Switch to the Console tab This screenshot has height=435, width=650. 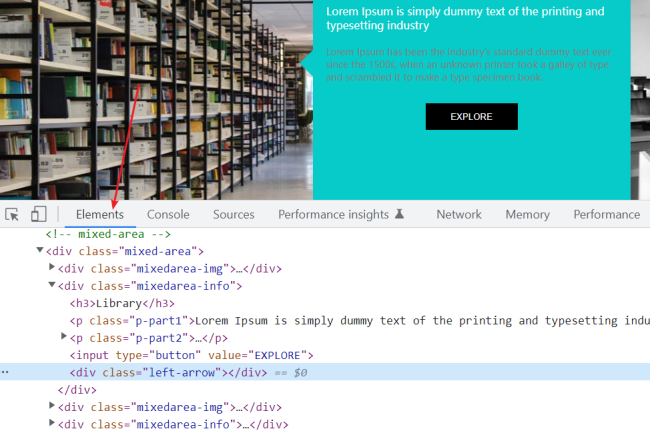click(168, 214)
